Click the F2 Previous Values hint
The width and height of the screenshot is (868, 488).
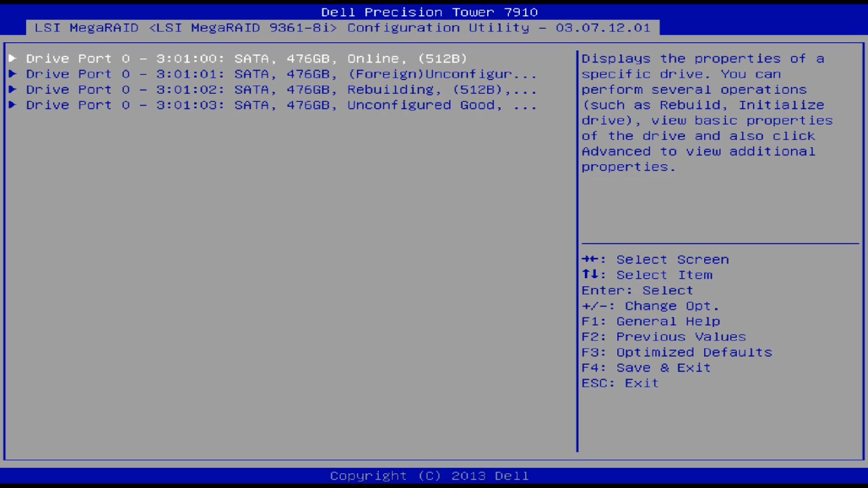tap(663, 337)
